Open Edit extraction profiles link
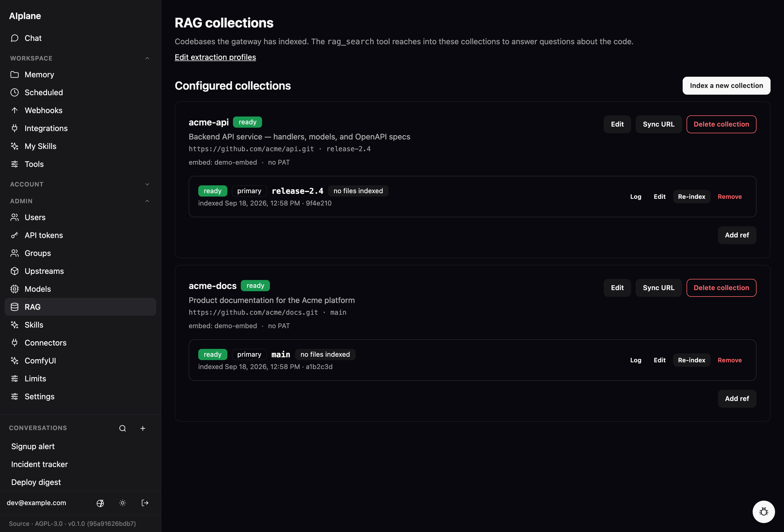This screenshot has height=532, width=784. pyautogui.click(x=215, y=57)
